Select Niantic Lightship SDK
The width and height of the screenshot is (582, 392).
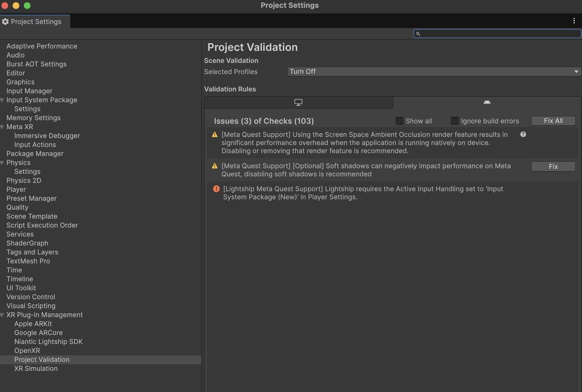48,342
